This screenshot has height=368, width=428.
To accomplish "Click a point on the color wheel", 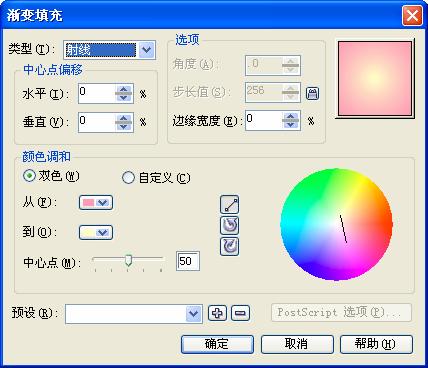I will pyautogui.click(x=336, y=224).
